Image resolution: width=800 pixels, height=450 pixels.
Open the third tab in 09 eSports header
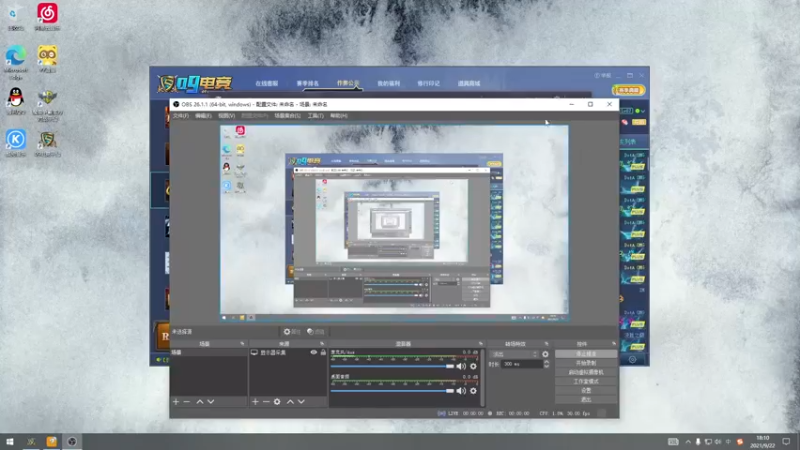pos(348,83)
